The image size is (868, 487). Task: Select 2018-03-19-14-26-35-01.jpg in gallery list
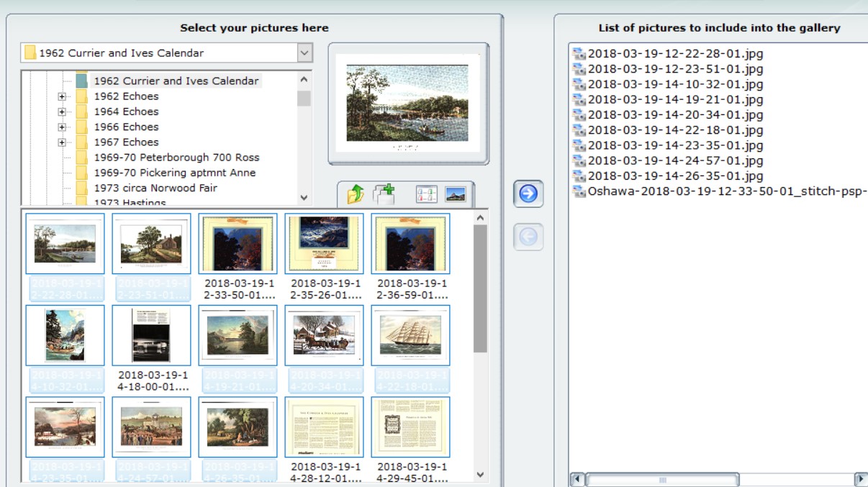click(x=668, y=176)
